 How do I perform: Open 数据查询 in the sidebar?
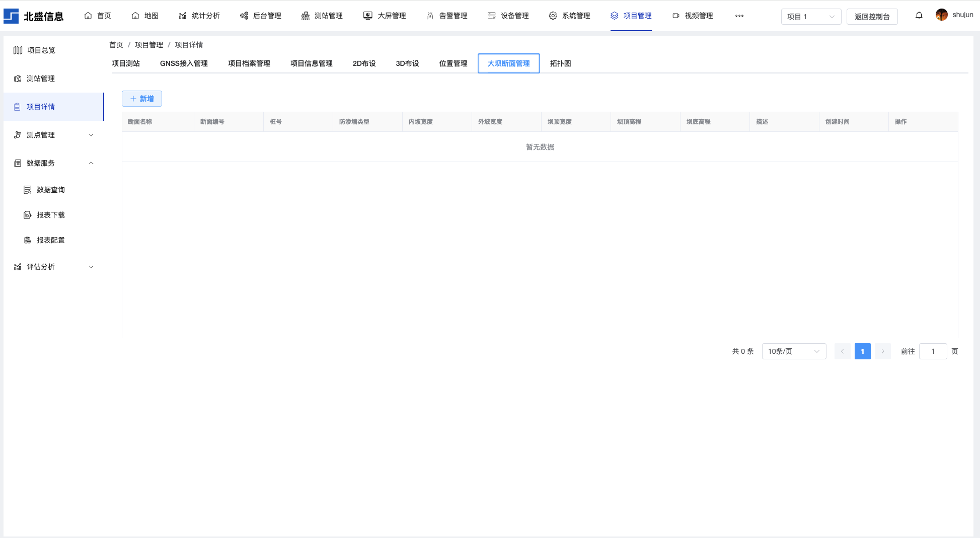point(50,190)
